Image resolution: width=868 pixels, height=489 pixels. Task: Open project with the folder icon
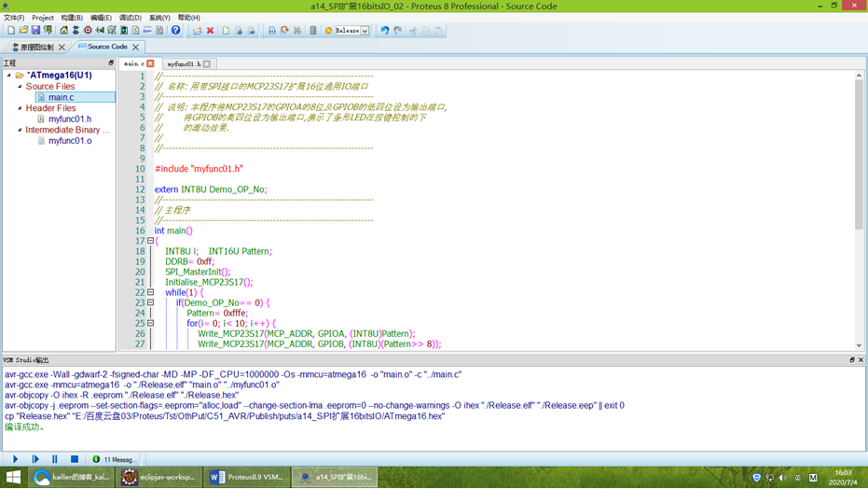click(23, 31)
